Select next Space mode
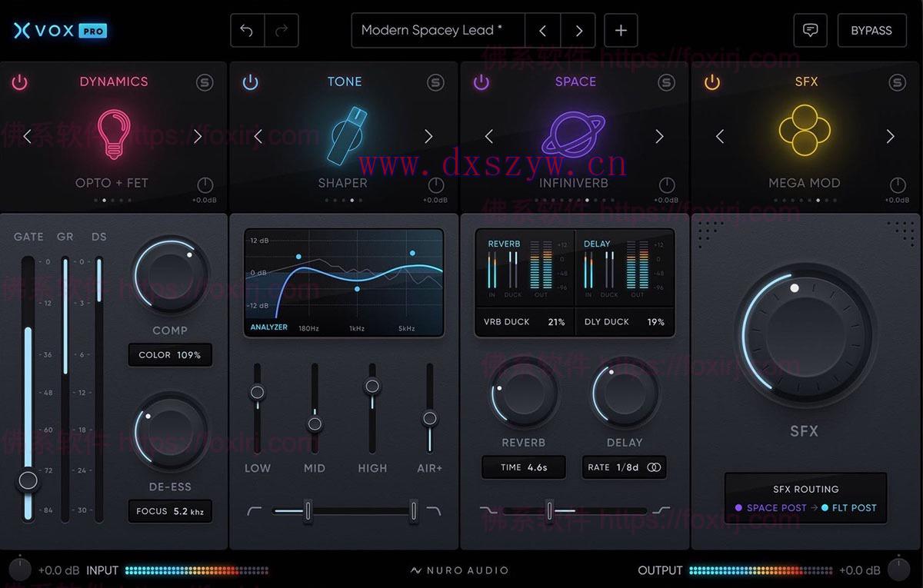 pyautogui.click(x=659, y=137)
